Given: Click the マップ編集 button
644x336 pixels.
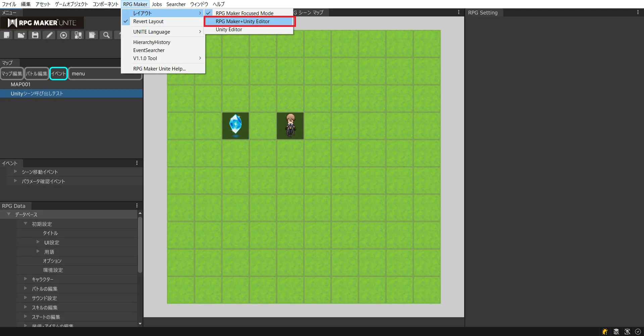Looking at the screenshot, I should click(12, 74).
